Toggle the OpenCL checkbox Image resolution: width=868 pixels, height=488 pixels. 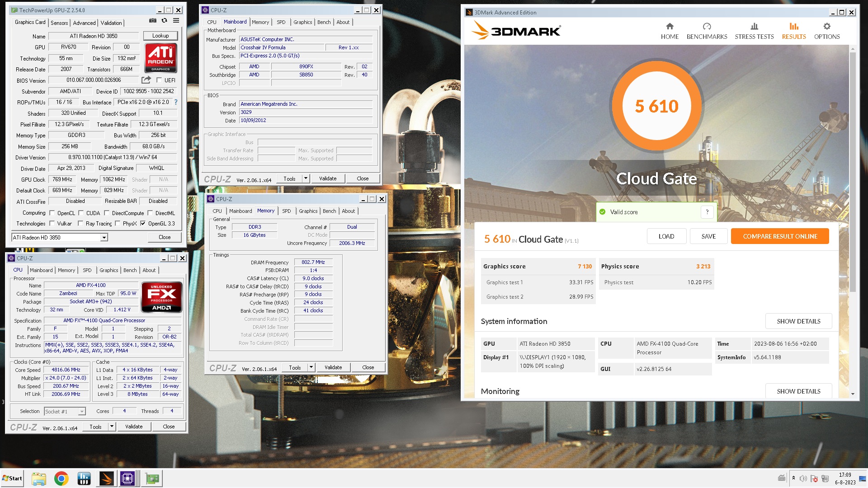(x=52, y=213)
